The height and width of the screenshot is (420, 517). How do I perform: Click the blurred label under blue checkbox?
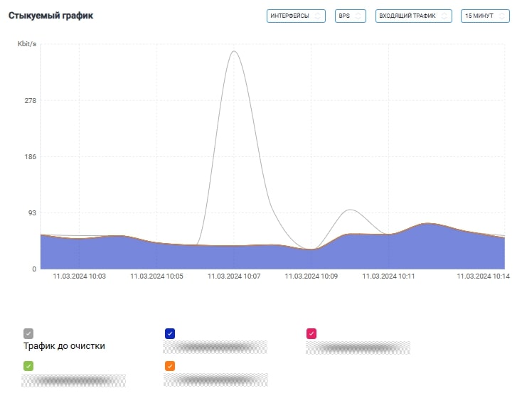[215, 348]
